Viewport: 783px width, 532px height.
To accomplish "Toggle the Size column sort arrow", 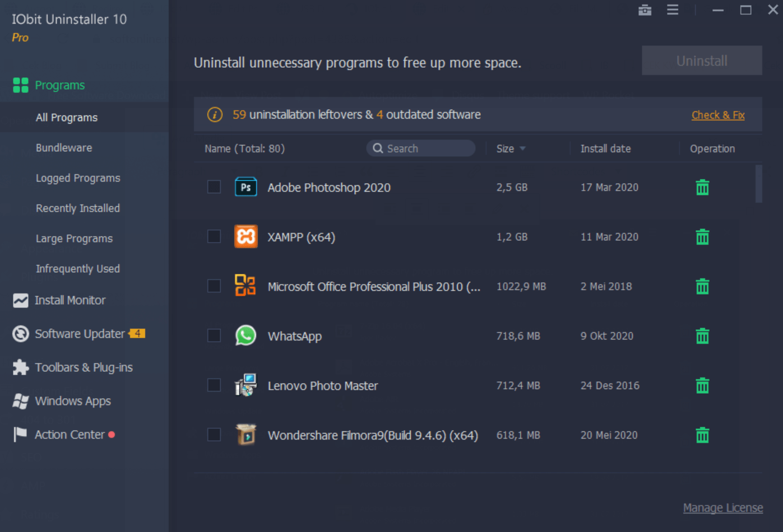I will 522,148.
